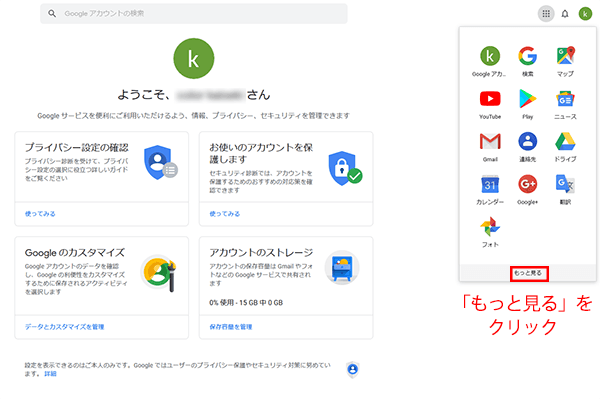The image size is (600, 399).
Task: Click the 詳細 link in the footer
Action: (50, 374)
